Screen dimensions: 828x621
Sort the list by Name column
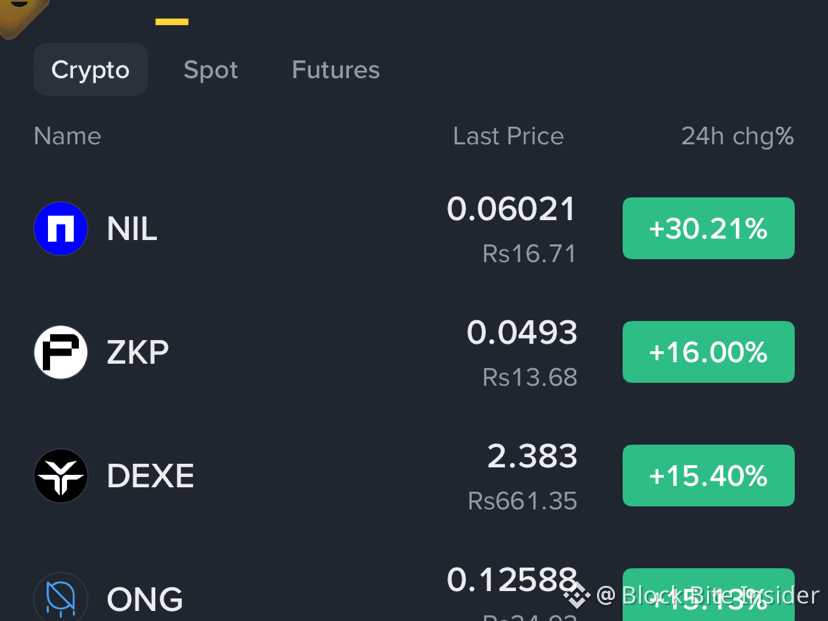tap(68, 136)
